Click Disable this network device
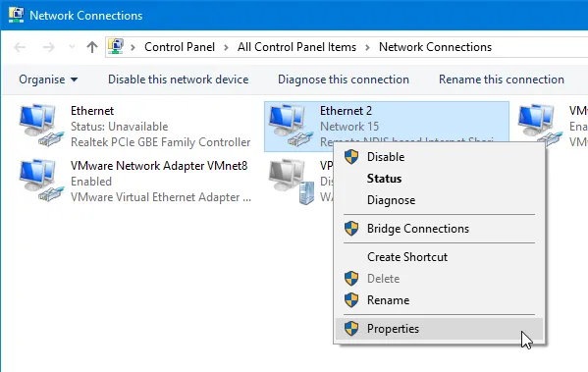Viewport: 588px width, 372px height. [178, 80]
